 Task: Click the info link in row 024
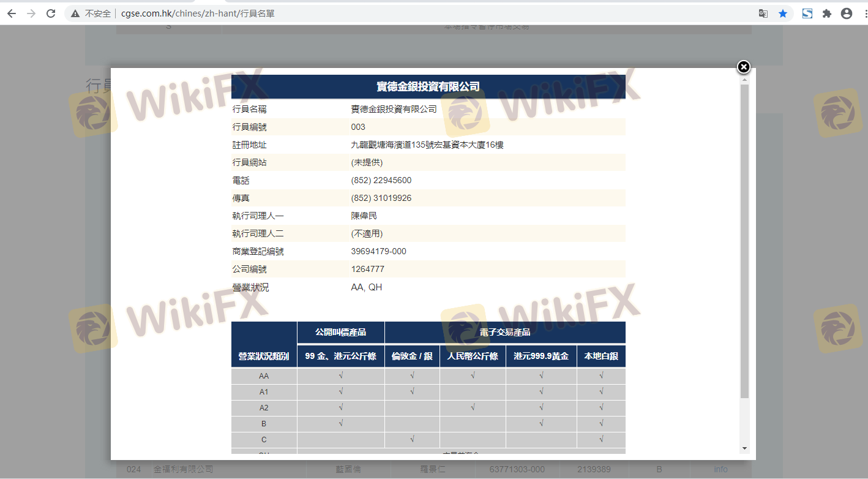click(720, 469)
